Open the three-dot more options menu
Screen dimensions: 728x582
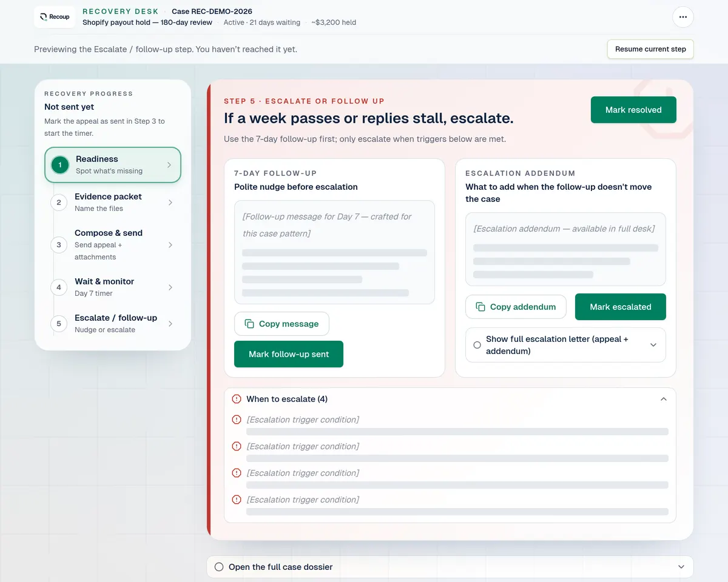[683, 17]
